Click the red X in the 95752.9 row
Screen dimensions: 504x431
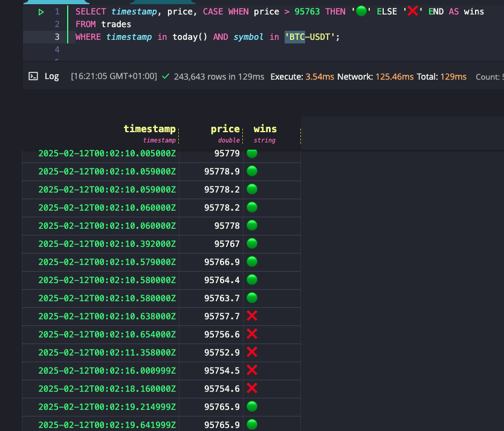click(x=252, y=353)
